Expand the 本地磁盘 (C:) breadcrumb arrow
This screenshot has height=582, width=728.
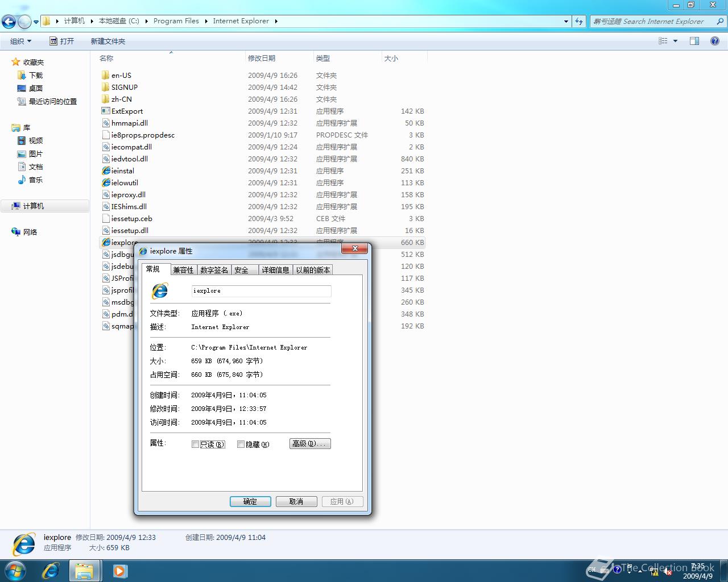tap(147, 21)
